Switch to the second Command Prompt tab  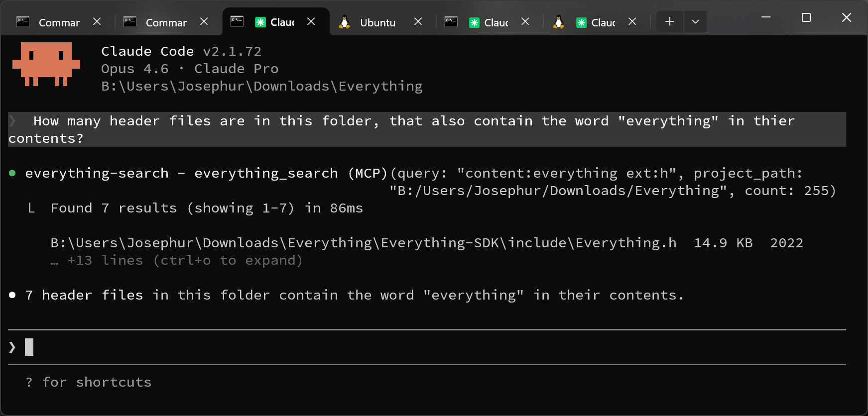pyautogui.click(x=166, y=22)
